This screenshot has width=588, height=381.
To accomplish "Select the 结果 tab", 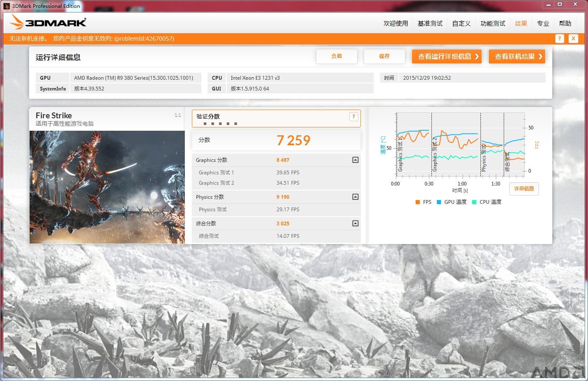I will pyautogui.click(x=521, y=24).
